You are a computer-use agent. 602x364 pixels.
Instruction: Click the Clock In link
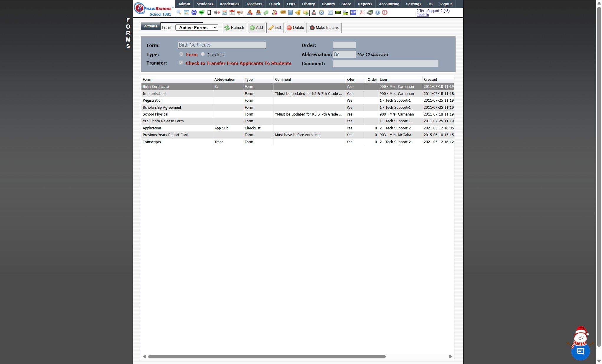pyautogui.click(x=423, y=15)
